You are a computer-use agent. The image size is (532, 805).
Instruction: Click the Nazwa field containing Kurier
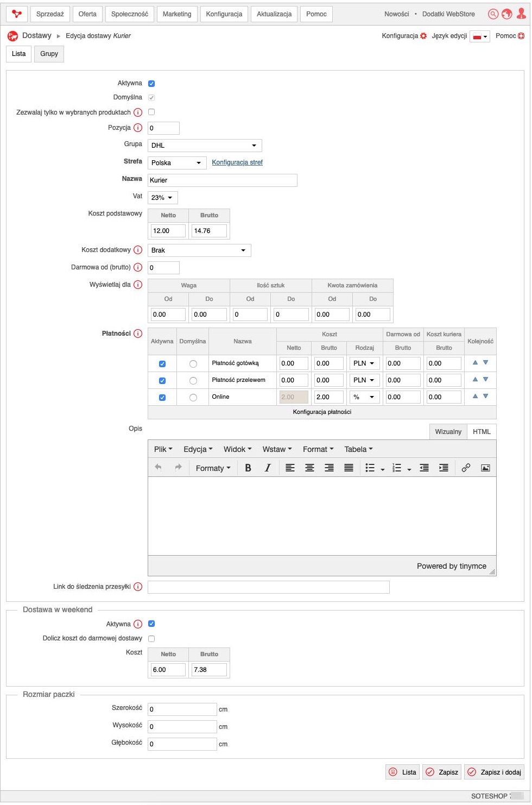pos(223,180)
